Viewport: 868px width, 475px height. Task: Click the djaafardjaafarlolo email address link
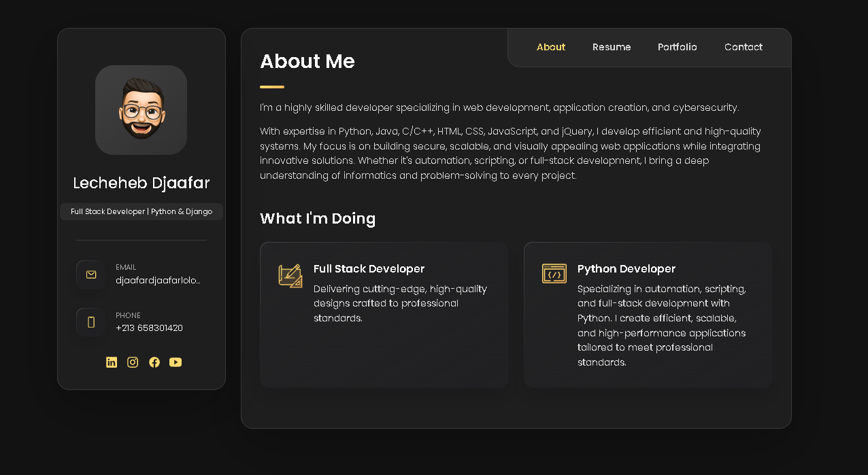(158, 280)
